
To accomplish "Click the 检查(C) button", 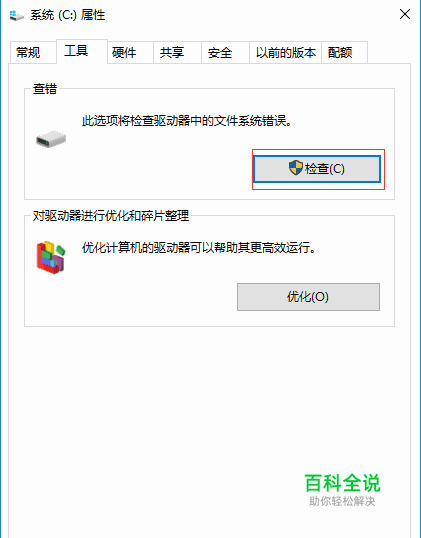I will click(x=317, y=169).
